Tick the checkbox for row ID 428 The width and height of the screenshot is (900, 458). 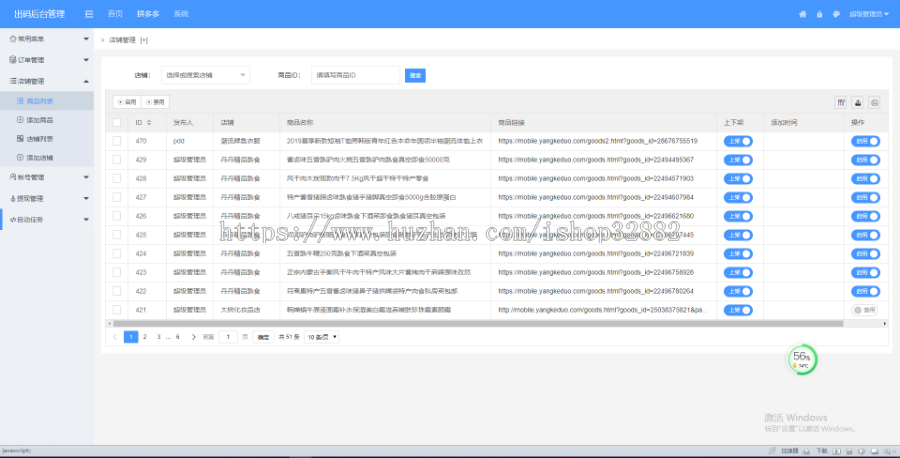point(117,178)
